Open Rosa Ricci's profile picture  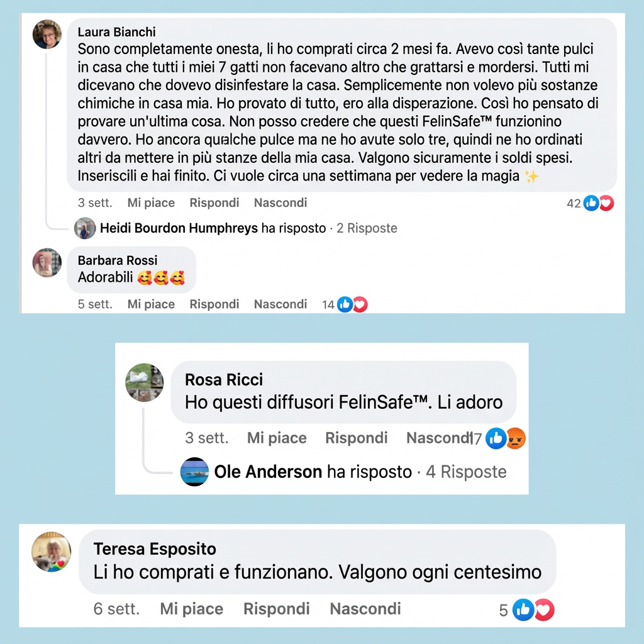tap(145, 382)
